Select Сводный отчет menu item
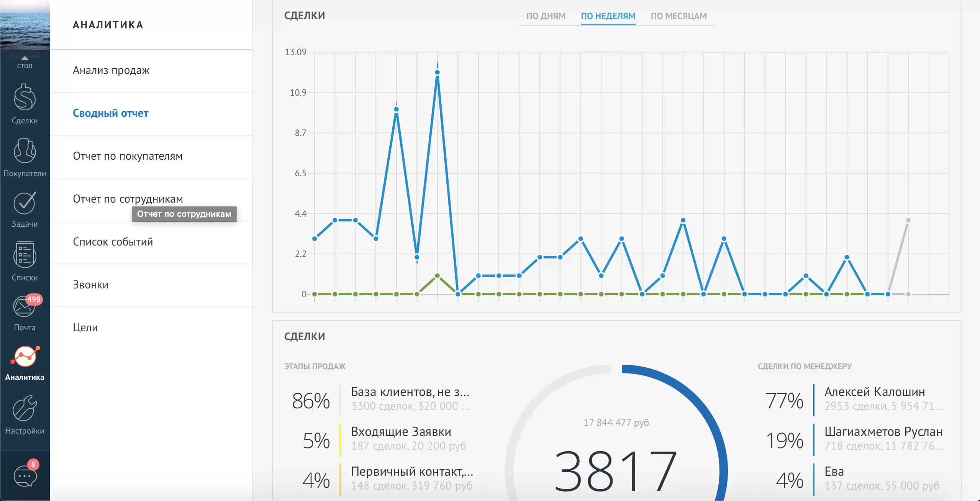 [x=110, y=113]
